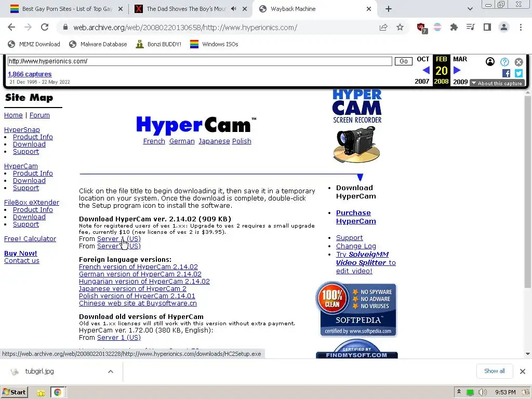Close the Wayback toolbar
This screenshot has width=532, height=399.
[x=518, y=62]
